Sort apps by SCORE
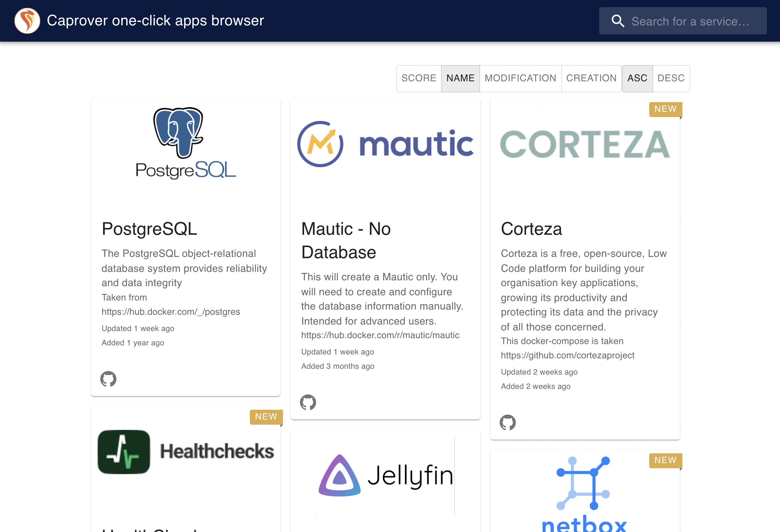The width and height of the screenshot is (780, 532). (419, 78)
